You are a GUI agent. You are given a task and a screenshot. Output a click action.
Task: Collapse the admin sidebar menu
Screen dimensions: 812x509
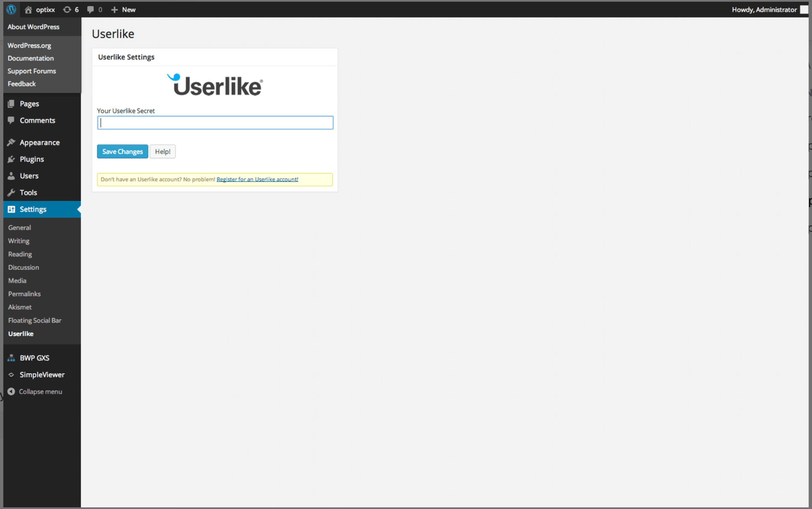tap(40, 391)
